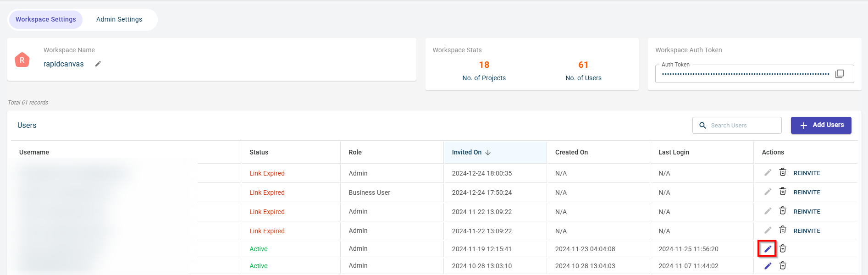Sort users by Last Login column
This screenshot has height=275, width=868.
pos(674,152)
